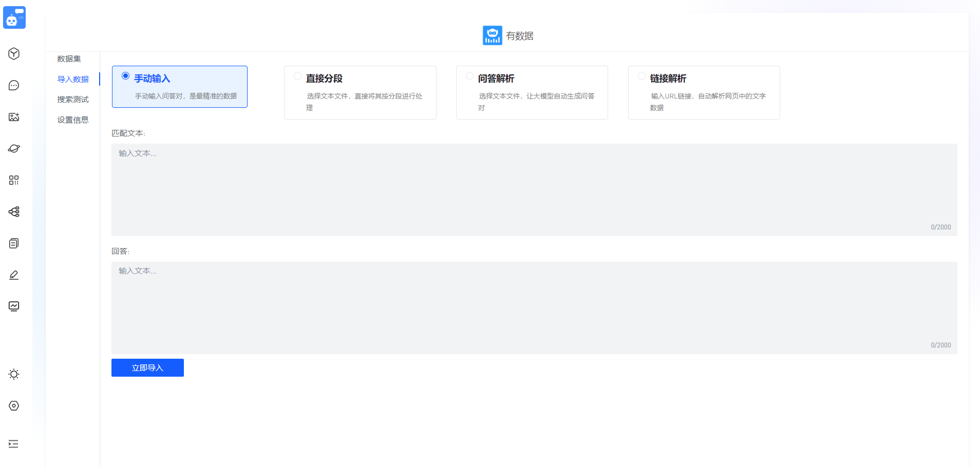980x467 pixels.
Task: Click the 回答 label
Action: pos(121,251)
